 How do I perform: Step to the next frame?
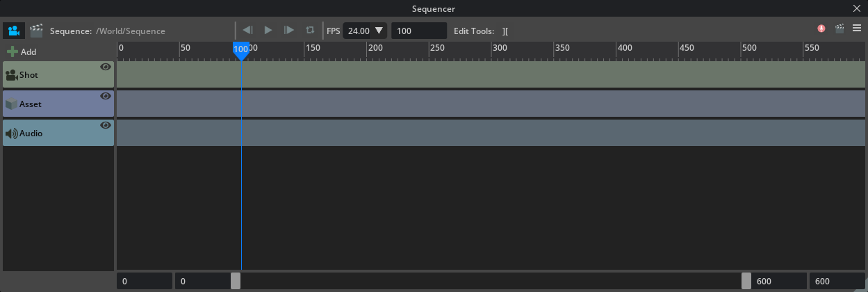tap(289, 30)
